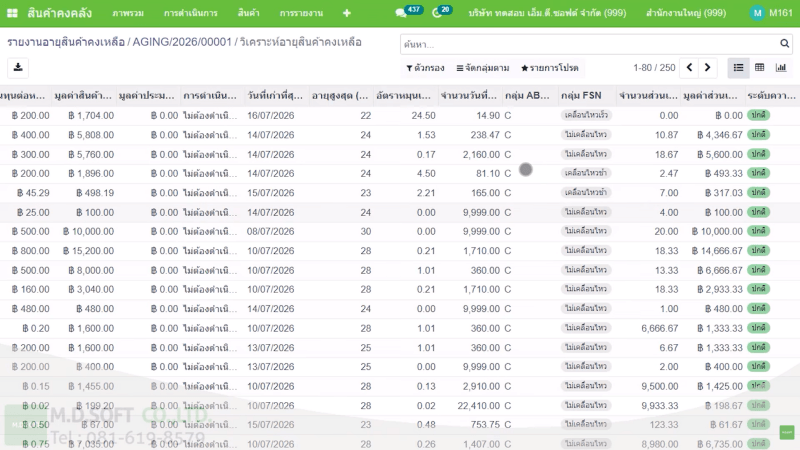Go to รายงานอายุสินค้าคงเหลือ breadcrumb
This screenshot has height=450, width=800.
click(66, 42)
